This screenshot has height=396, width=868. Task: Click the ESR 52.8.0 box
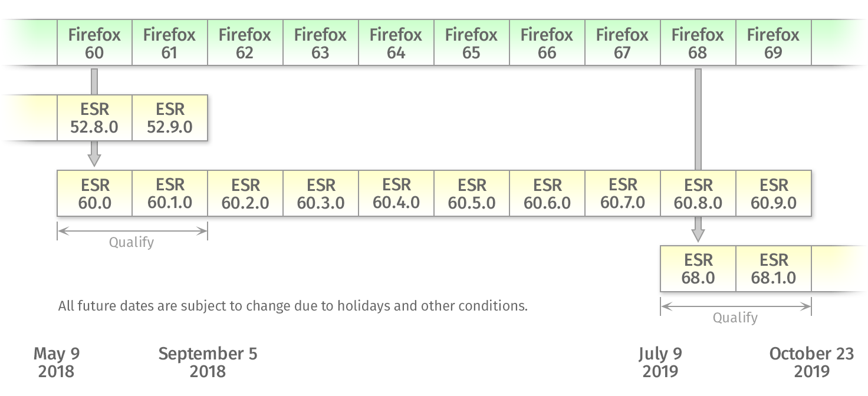[x=94, y=118]
